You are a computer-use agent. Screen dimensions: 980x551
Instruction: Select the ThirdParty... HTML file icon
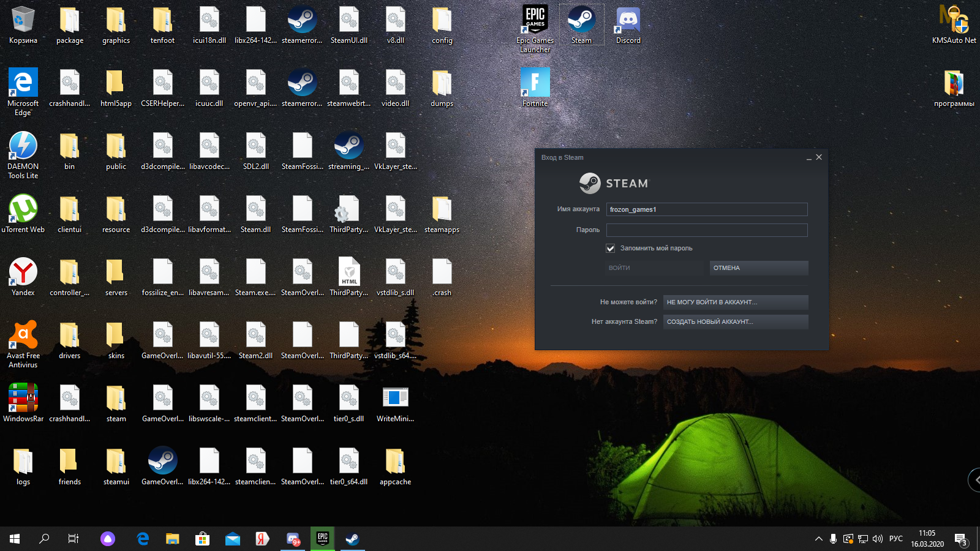(x=349, y=277)
